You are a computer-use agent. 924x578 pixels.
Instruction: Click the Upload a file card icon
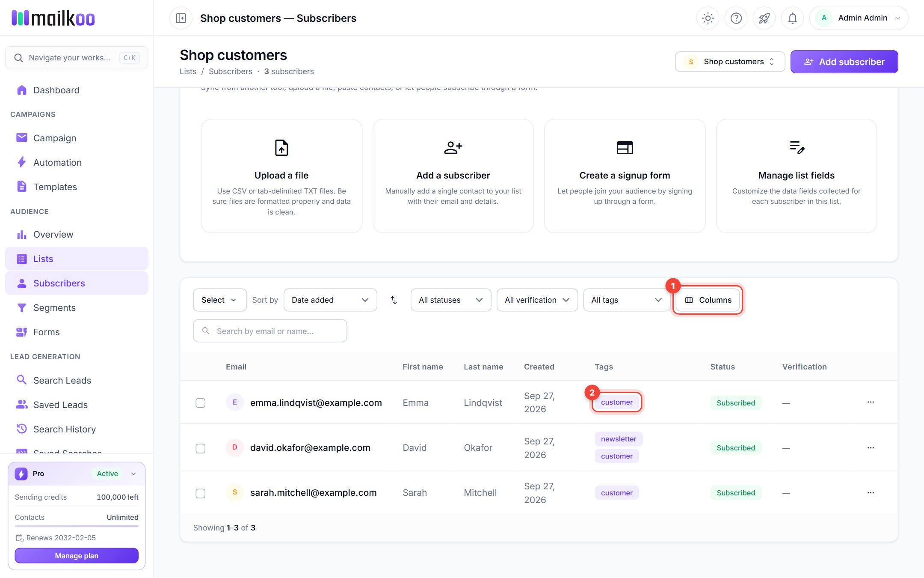[281, 148]
